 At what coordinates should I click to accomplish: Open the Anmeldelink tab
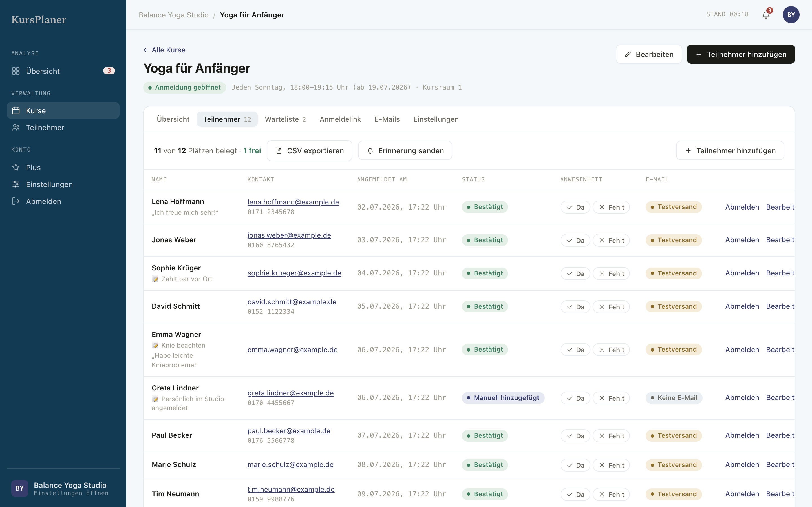click(340, 119)
